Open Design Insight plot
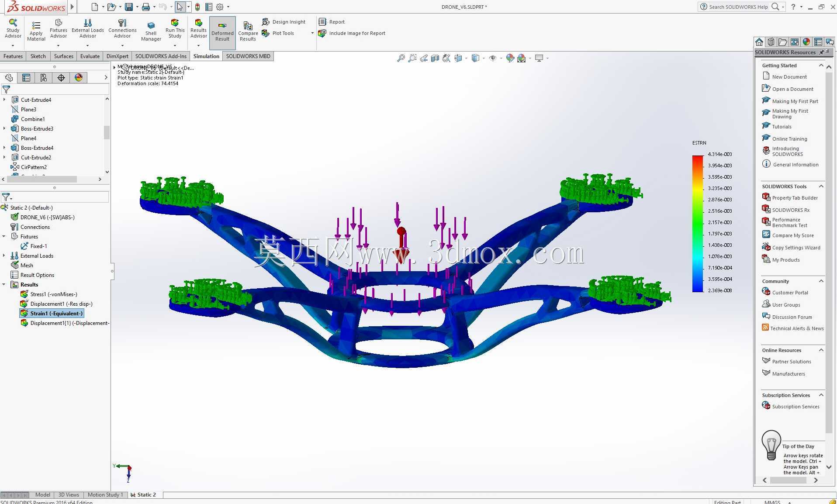 pyautogui.click(x=284, y=22)
